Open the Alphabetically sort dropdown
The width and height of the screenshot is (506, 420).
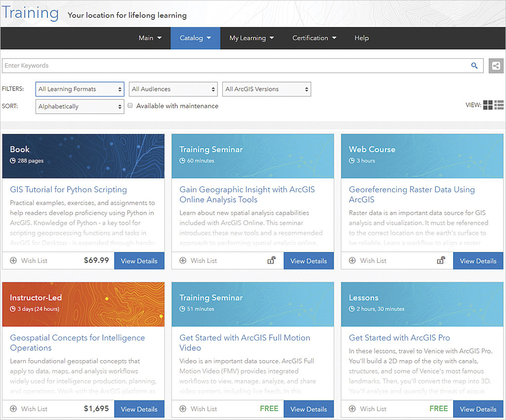(x=80, y=106)
